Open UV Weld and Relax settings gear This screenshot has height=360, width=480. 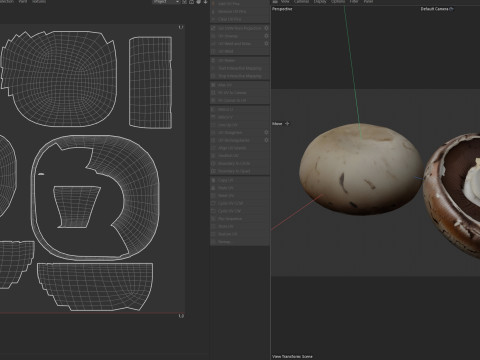click(x=266, y=44)
